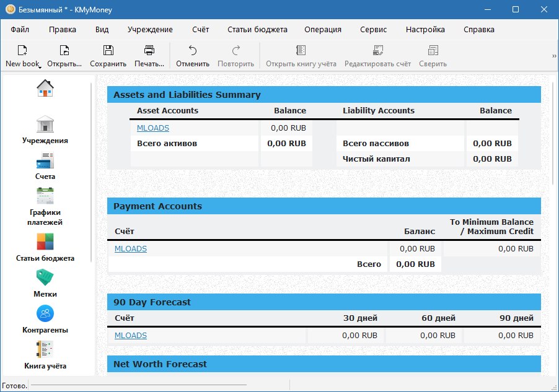559x392 pixels.
Task: Open the Настройка menu
Action: click(x=425, y=29)
